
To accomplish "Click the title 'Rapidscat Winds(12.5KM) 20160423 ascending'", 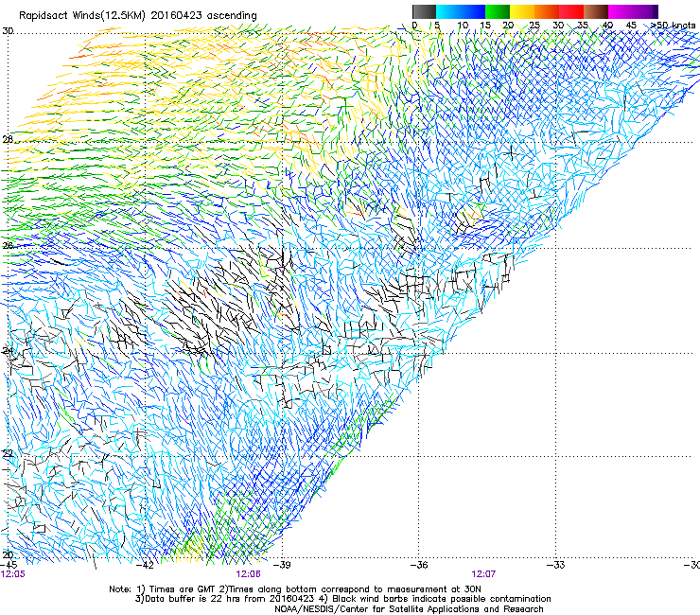I will (x=138, y=16).
